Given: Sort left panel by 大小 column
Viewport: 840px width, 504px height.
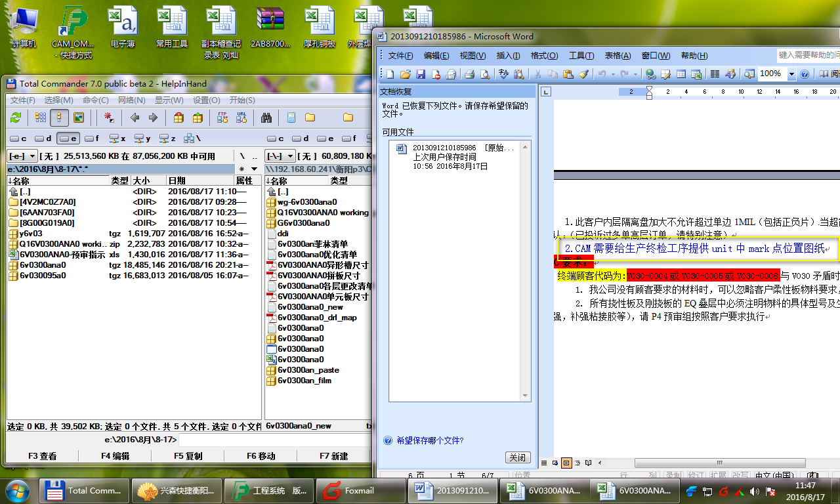Looking at the screenshot, I should [x=149, y=180].
